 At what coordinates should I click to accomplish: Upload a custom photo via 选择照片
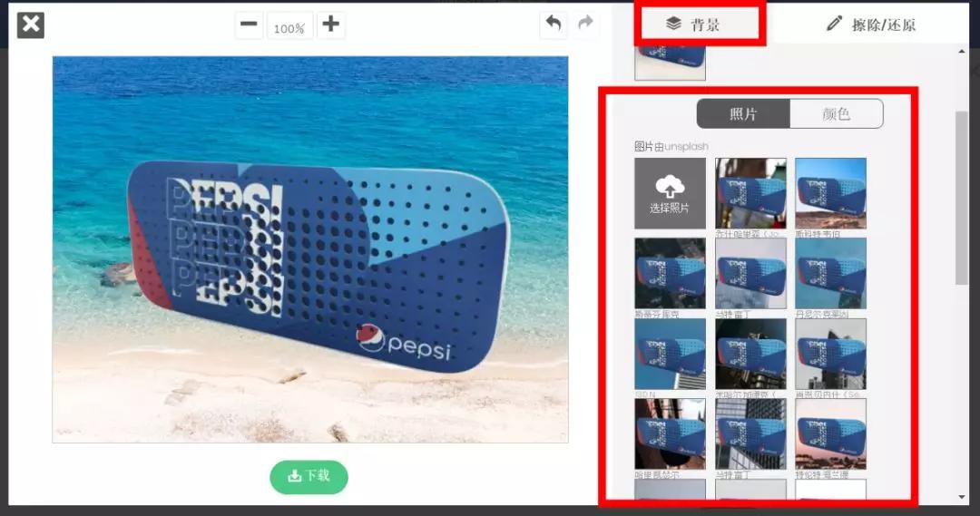pos(670,193)
